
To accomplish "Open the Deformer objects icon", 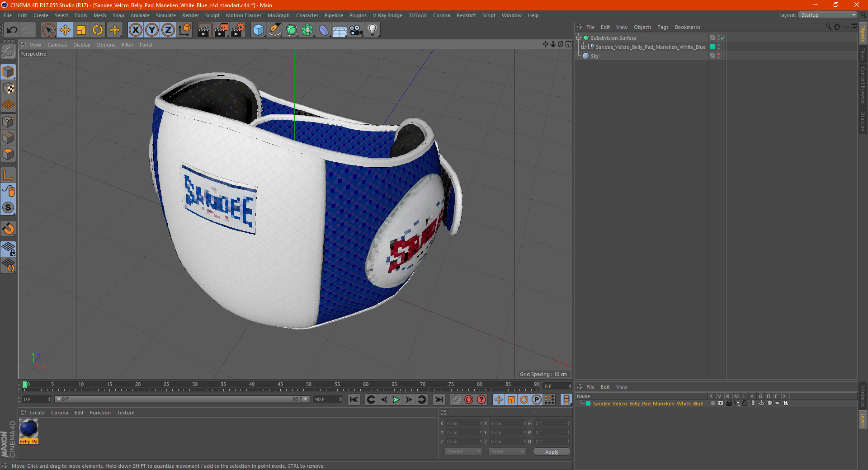I will tap(324, 30).
